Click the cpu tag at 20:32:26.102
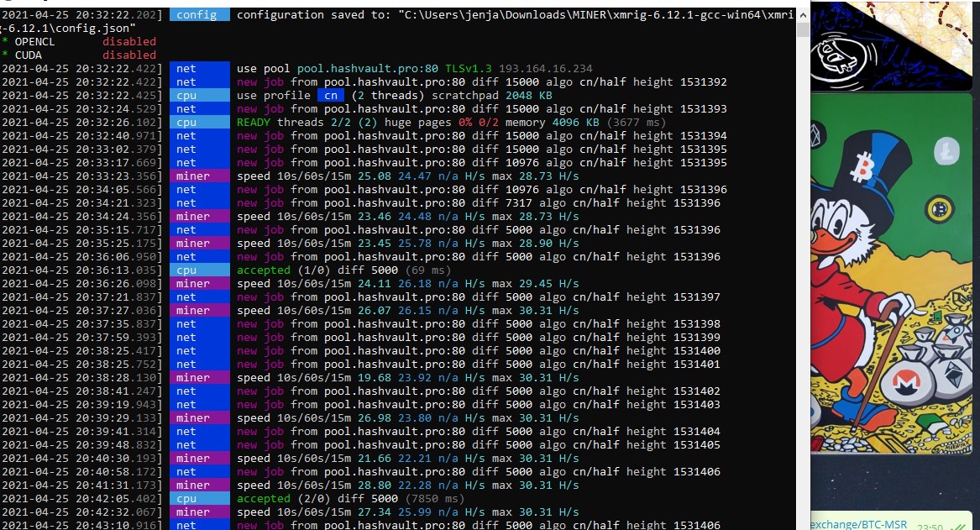The image size is (980, 530). [199, 122]
